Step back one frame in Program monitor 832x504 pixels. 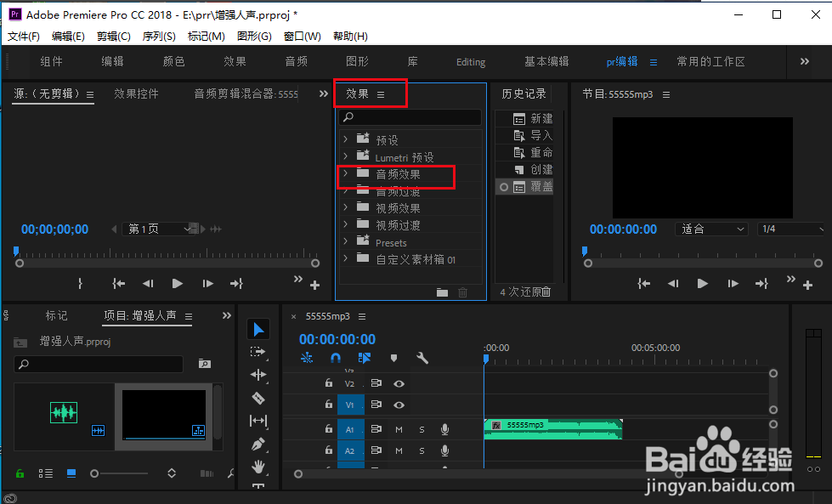point(673,284)
